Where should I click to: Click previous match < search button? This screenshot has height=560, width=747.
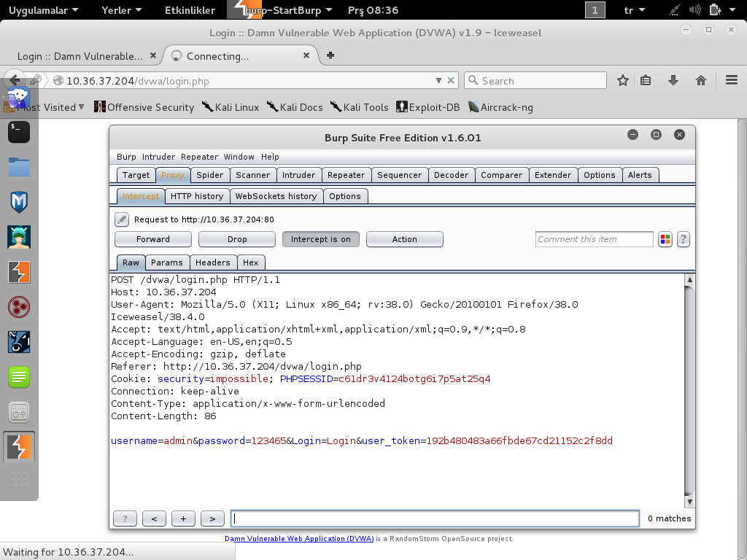154,518
